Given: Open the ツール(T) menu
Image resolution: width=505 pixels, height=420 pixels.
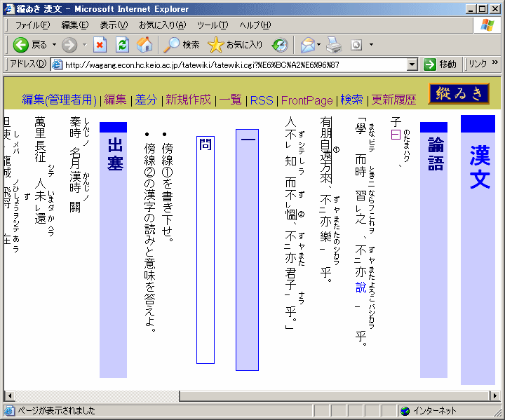Looking at the screenshot, I should coord(212,25).
